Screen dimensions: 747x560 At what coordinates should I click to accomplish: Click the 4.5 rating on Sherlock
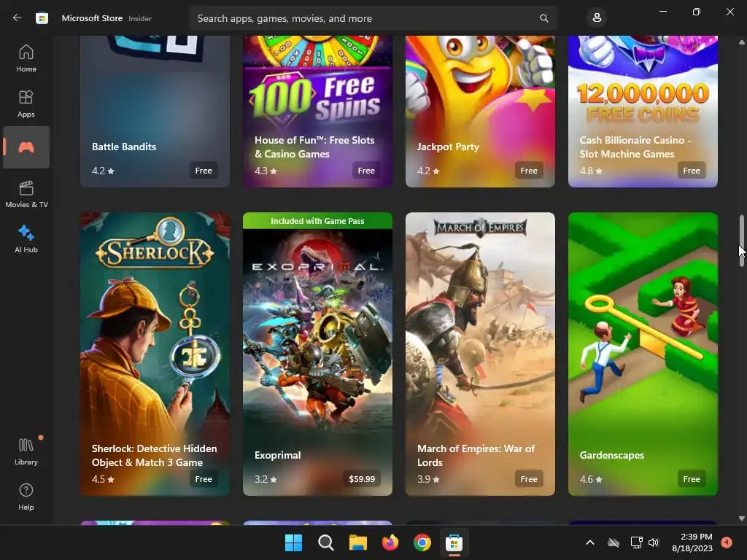[x=103, y=479]
